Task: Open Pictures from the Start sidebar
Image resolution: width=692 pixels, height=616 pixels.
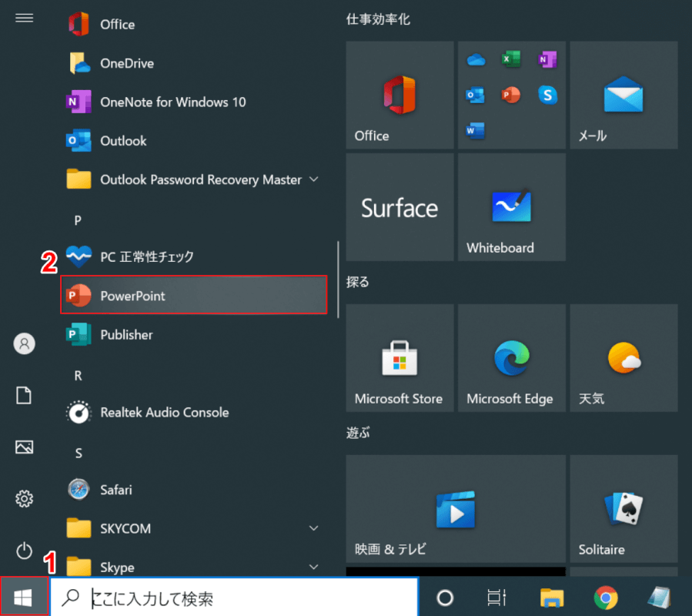Action: (x=24, y=447)
